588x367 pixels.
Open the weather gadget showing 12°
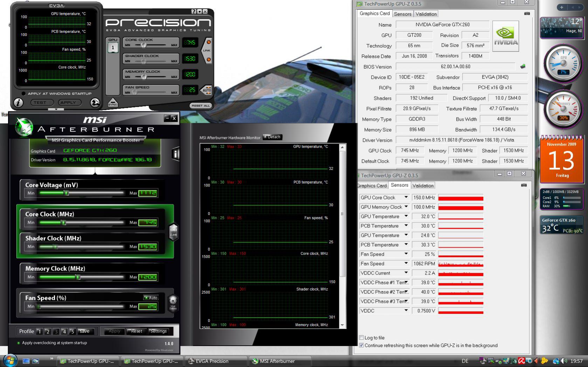pos(561,27)
